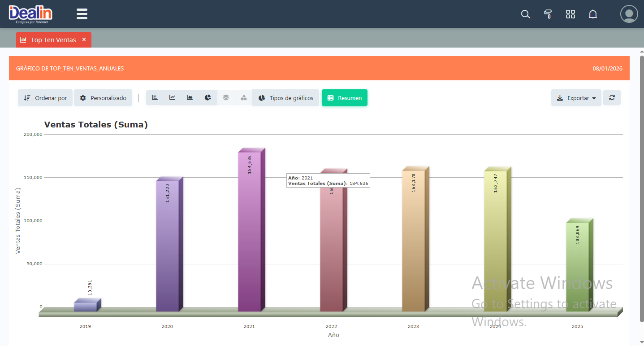The image size is (644, 346).
Task: Expand the Exportar dropdown
Action: point(576,98)
